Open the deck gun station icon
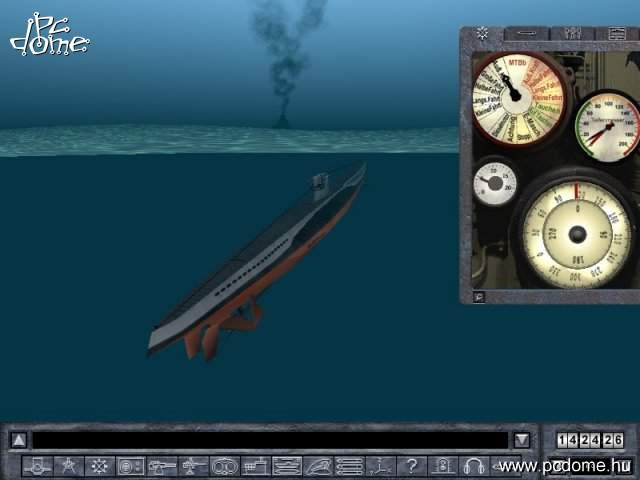Viewport: 640px width, 480px height. [x=162, y=465]
